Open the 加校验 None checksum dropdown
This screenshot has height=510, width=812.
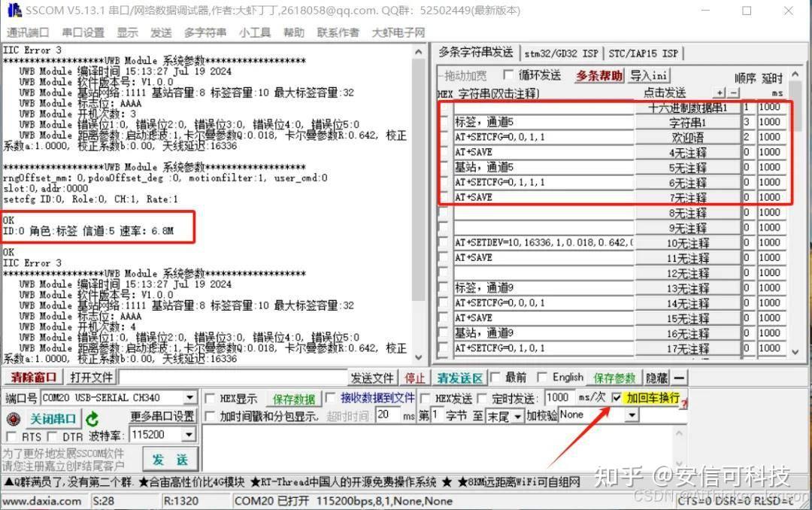click(632, 414)
